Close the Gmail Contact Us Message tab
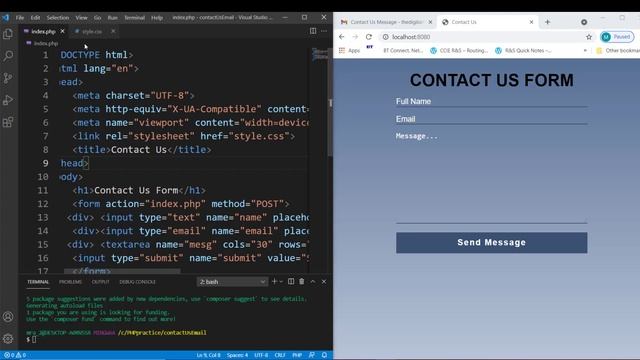 (430, 22)
